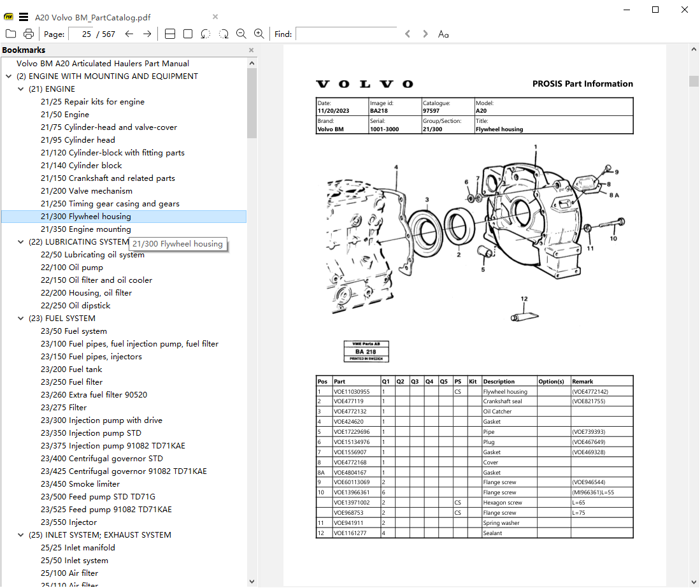Open the hamburger menu
Viewport: 700px width, 588px height.
24,17
